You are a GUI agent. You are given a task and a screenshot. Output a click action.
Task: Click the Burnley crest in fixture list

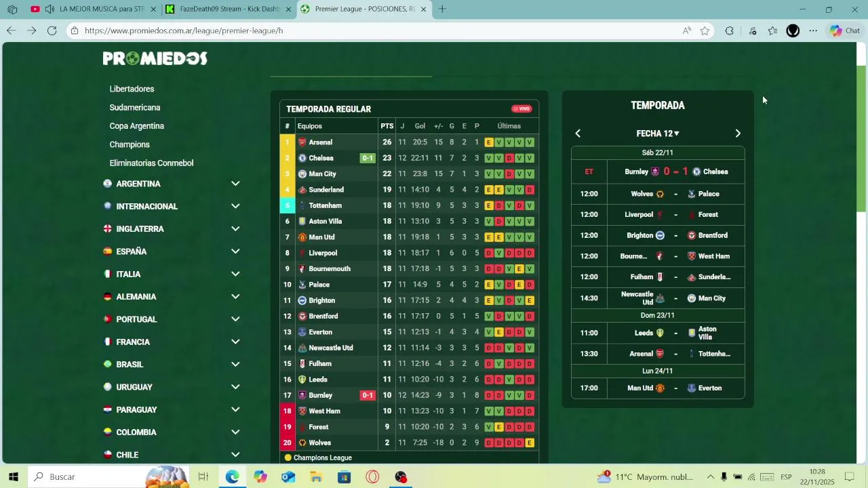(655, 171)
